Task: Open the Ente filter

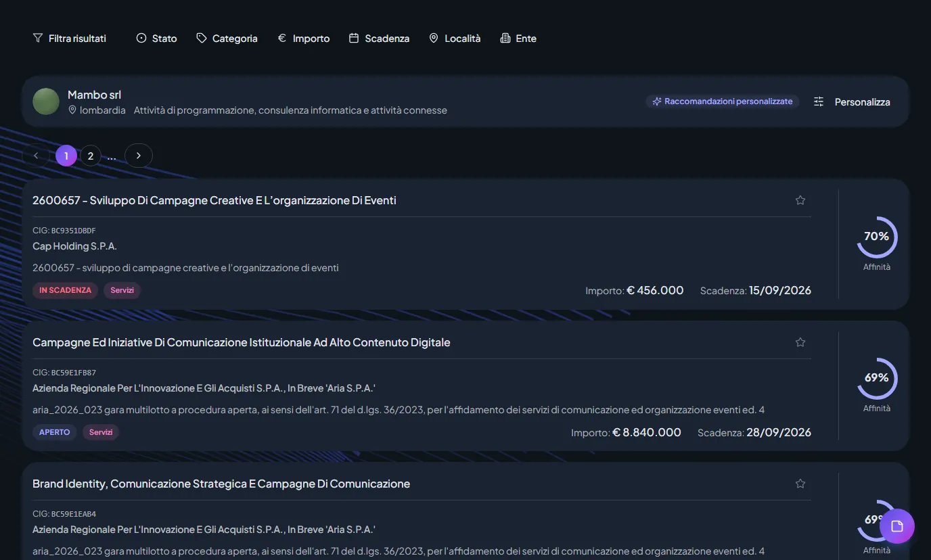Action: (518, 39)
